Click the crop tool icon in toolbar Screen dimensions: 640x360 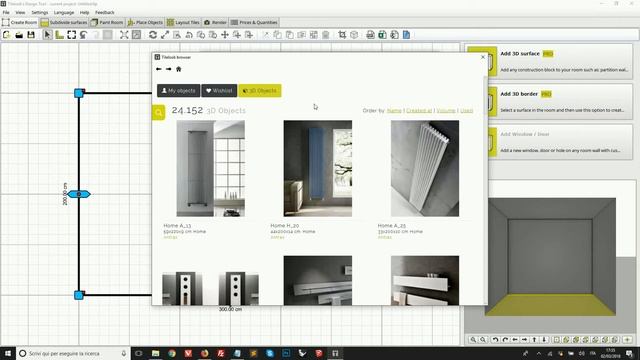pos(342,35)
